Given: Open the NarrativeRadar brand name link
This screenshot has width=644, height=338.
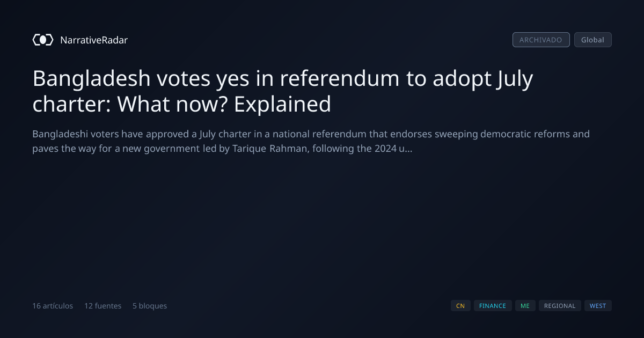Looking at the screenshot, I should point(94,40).
